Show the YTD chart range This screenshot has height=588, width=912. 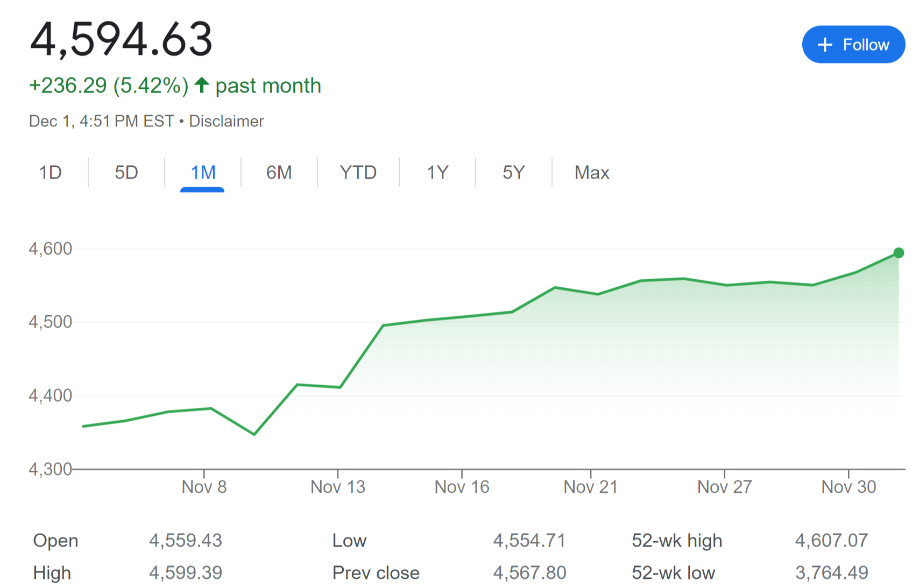click(358, 173)
